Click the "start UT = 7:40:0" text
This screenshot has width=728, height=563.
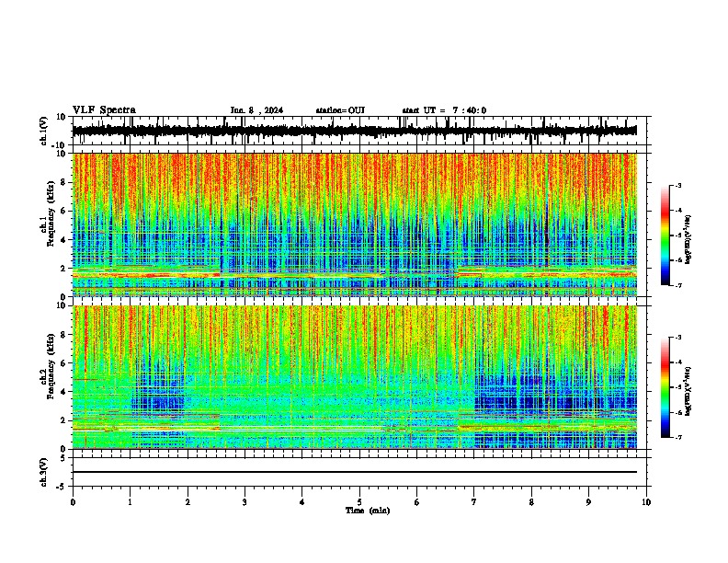click(444, 110)
